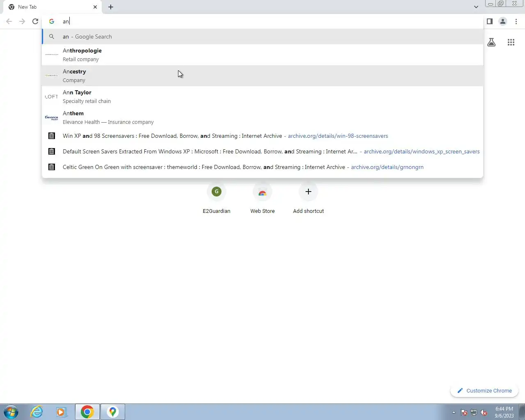This screenshot has height=420, width=525.
Task: Click the archive icon beside Celtic Green
Action: click(x=52, y=167)
